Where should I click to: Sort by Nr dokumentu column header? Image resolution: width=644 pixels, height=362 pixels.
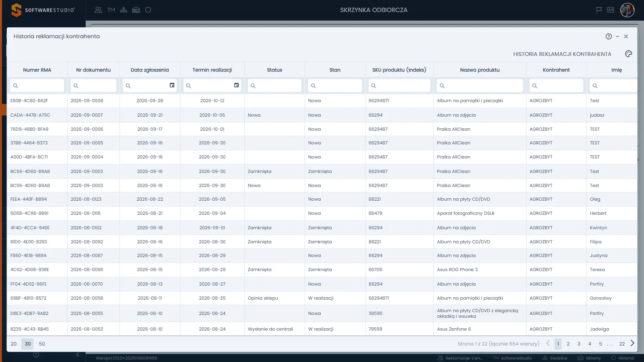click(93, 70)
